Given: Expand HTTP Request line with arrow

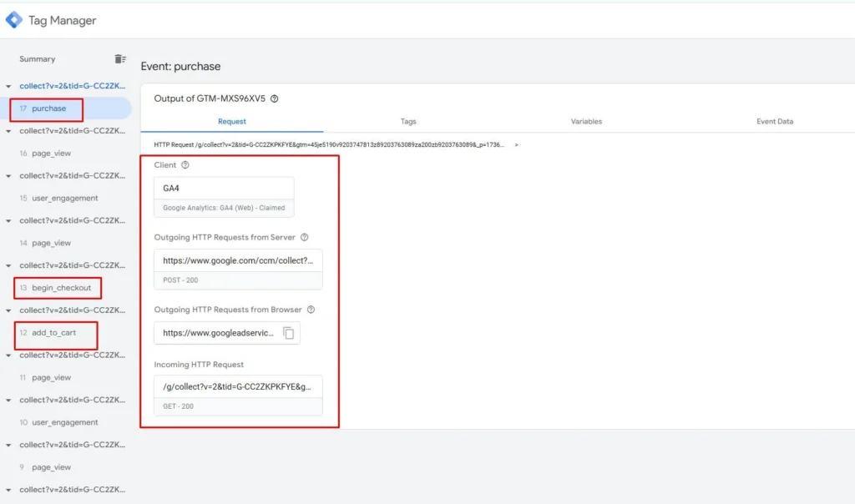Looking at the screenshot, I should pyautogui.click(x=516, y=145).
